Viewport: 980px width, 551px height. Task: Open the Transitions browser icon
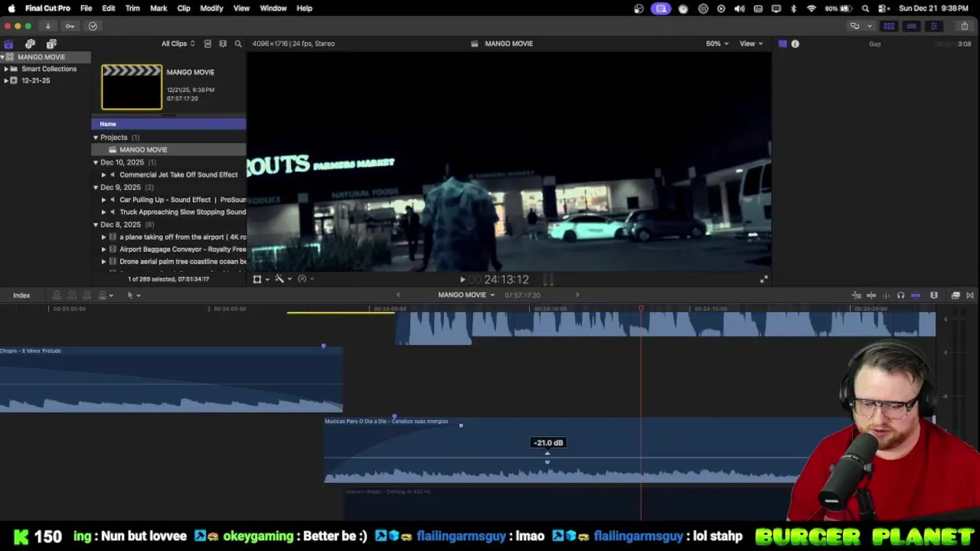click(x=970, y=295)
